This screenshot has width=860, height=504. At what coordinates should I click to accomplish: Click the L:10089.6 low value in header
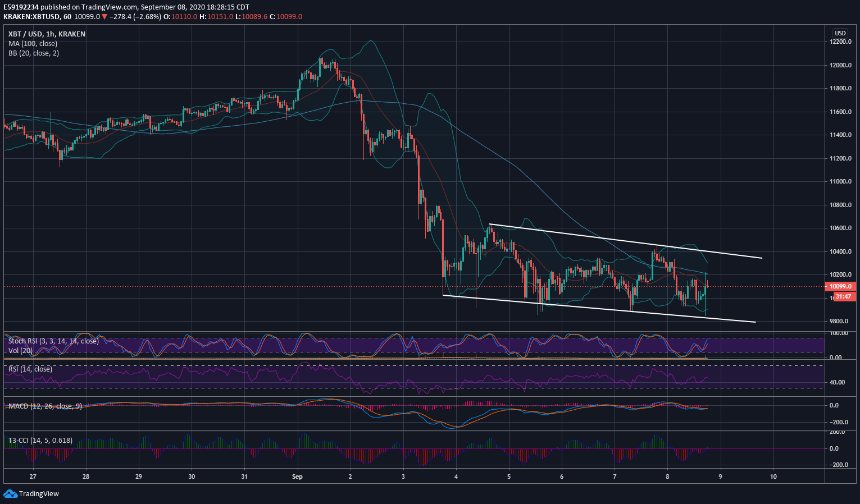pos(251,17)
